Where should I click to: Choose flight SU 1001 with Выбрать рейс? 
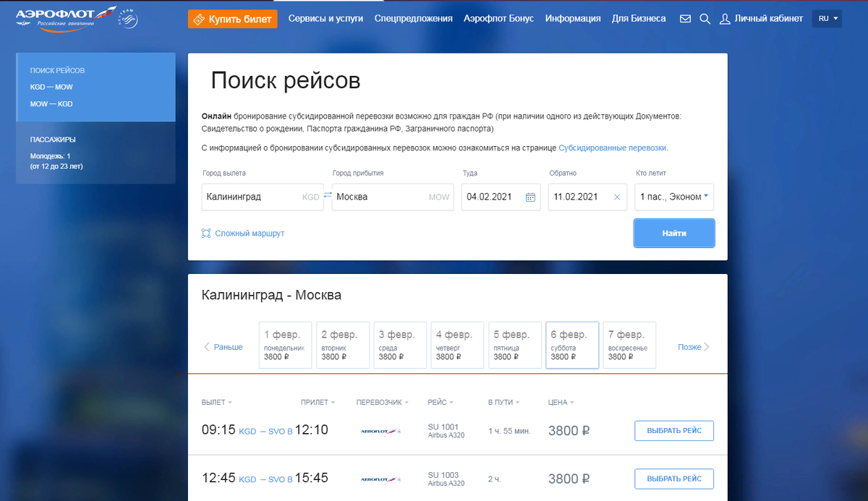tap(674, 431)
